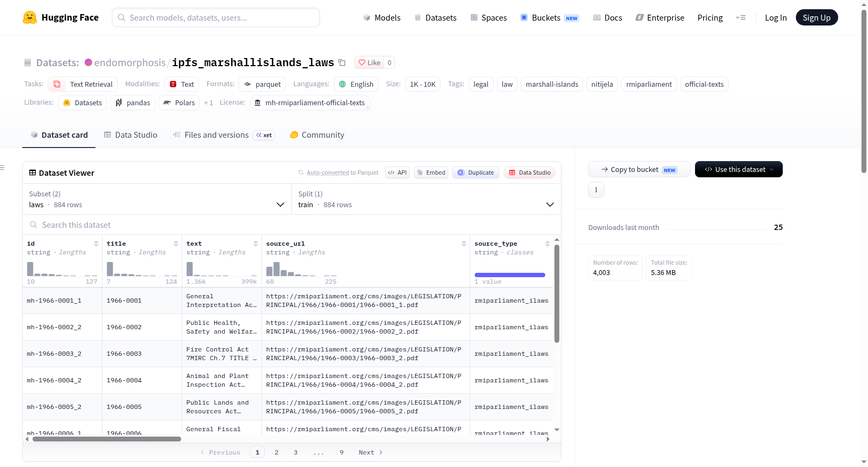
Task: Click the Duplicate button
Action: click(476, 172)
